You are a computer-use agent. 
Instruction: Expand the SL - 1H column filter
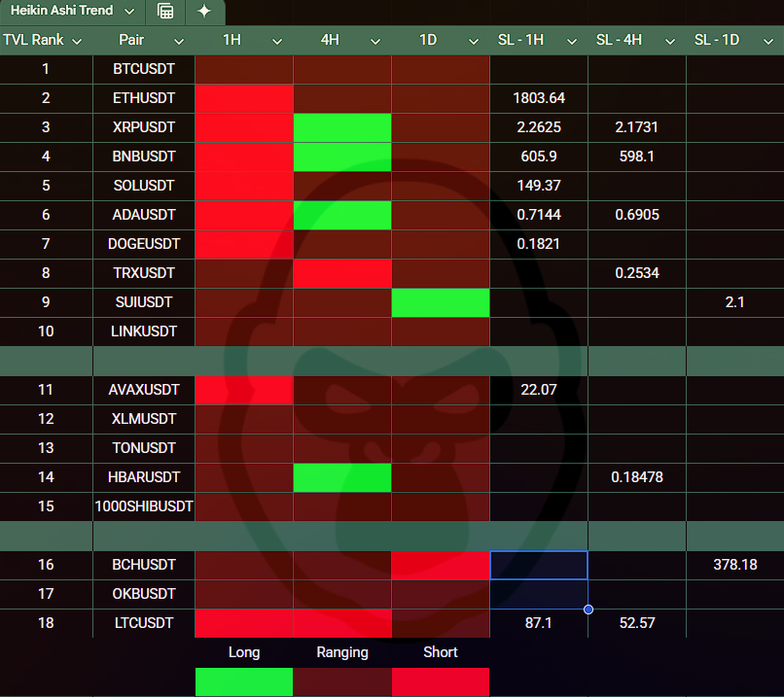[x=572, y=42]
